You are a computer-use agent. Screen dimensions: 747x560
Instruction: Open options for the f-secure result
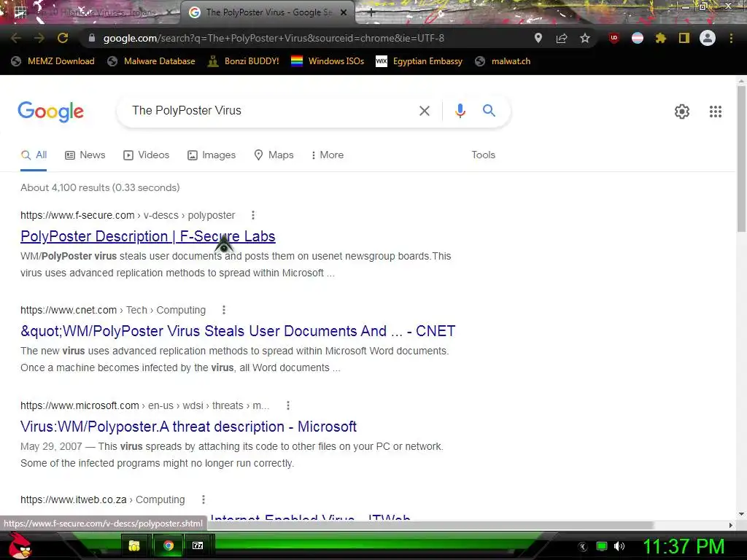(253, 215)
